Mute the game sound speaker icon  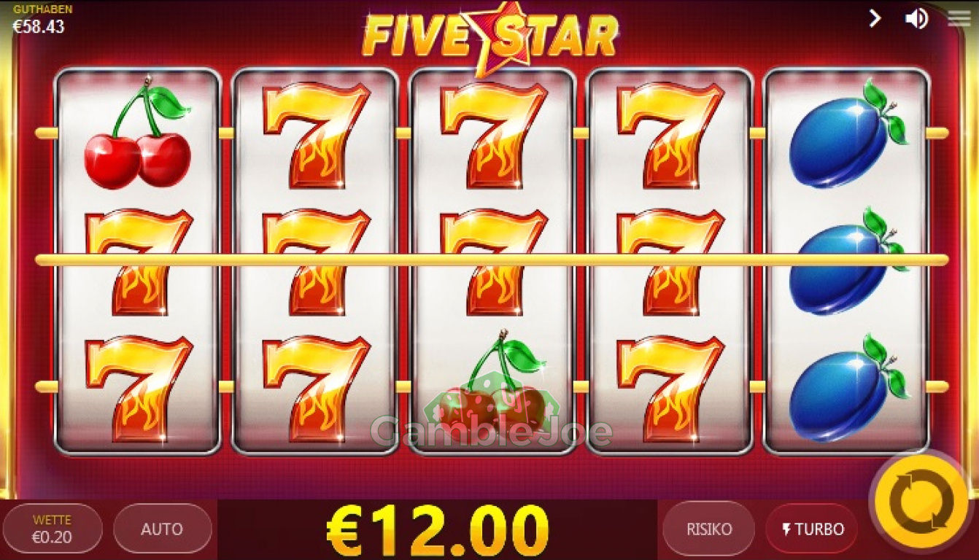click(916, 18)
